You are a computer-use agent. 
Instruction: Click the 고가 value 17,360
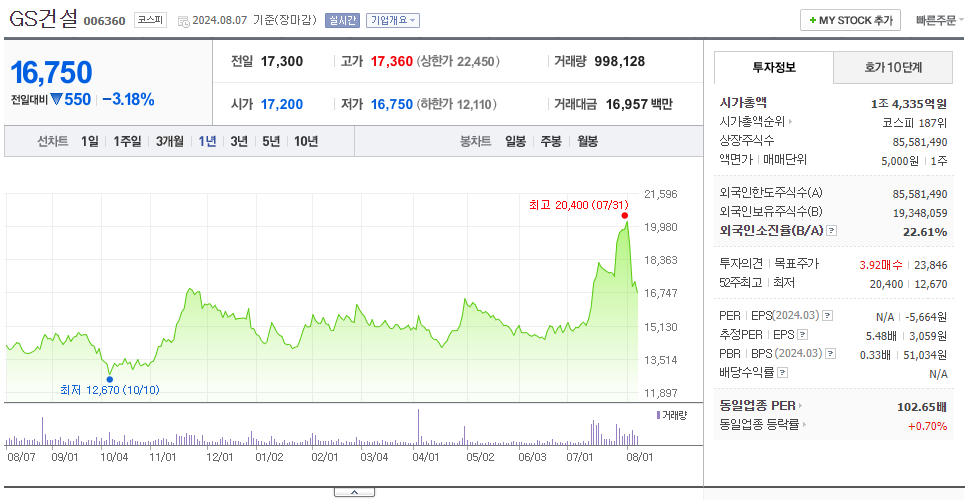[x=391, y=62]
